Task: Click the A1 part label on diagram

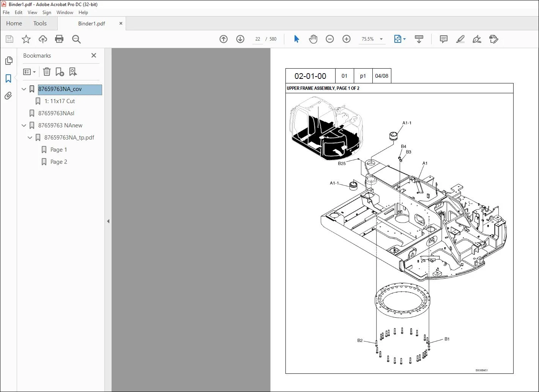Action: [x=425, y=163]
